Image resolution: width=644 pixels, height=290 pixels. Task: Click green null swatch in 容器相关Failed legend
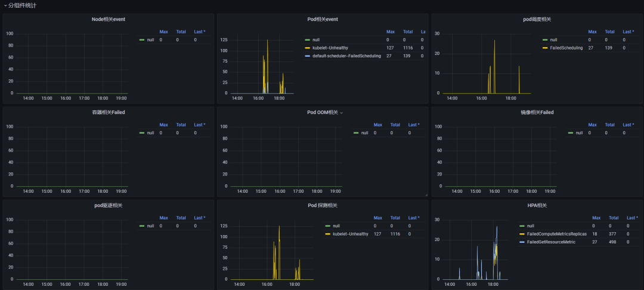coord(142,133)
